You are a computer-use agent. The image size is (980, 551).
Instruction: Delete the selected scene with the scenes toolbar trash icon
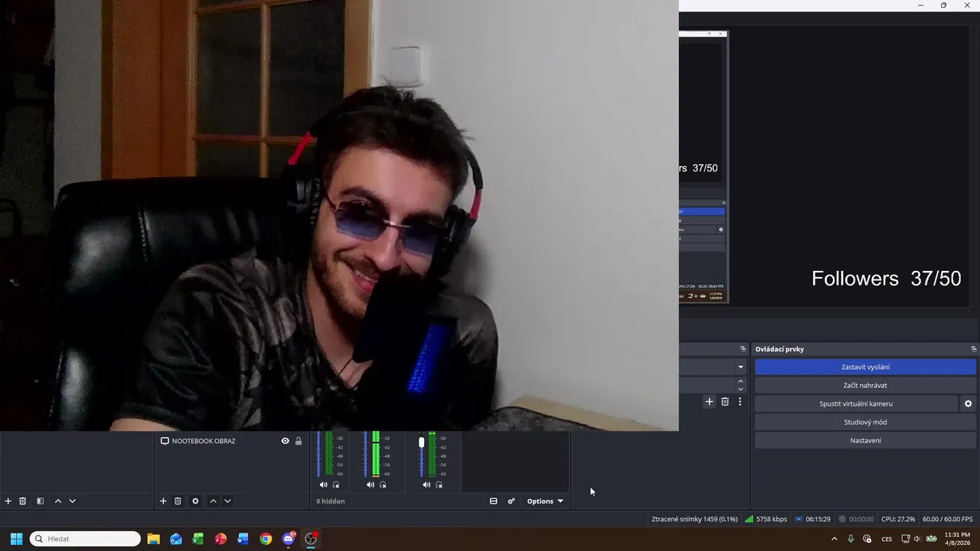click(23, 501)
